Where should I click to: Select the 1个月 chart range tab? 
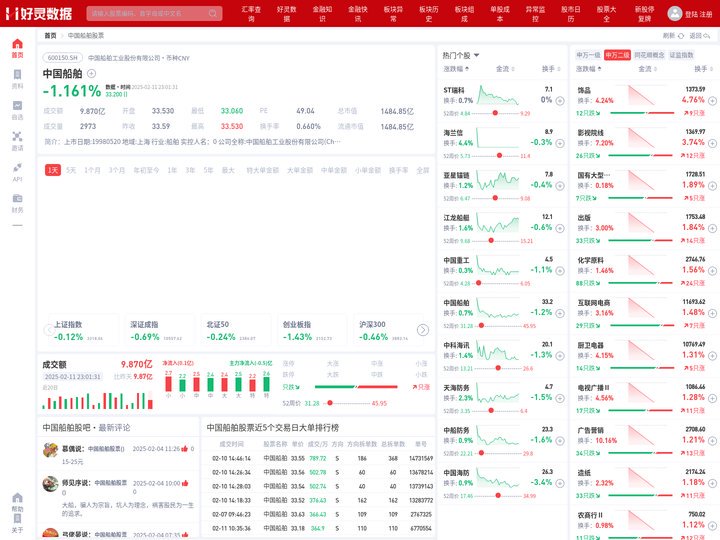92,170
